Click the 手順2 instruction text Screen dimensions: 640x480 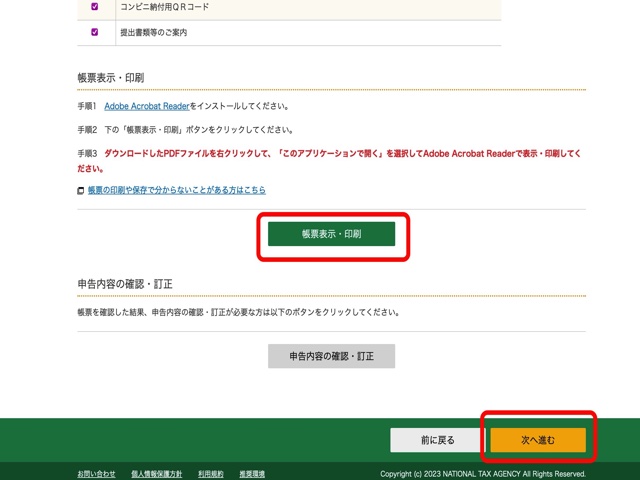(x=185, y=130)
